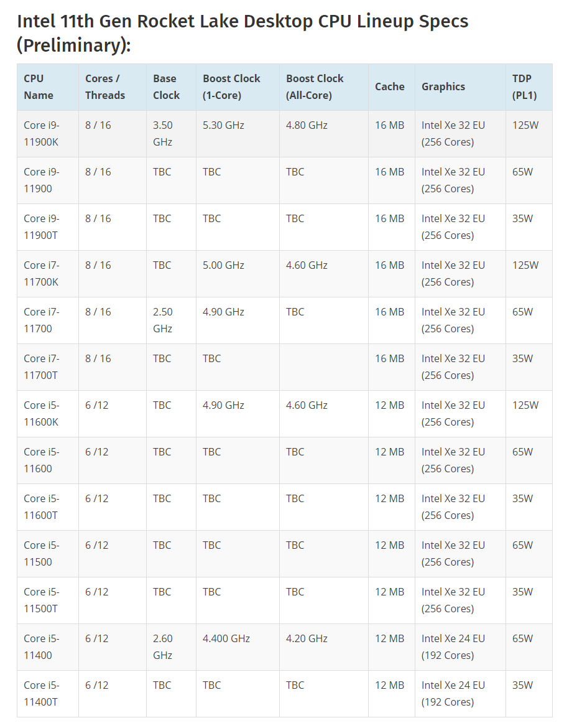Viewport: 577px width, 728px height.
Task: Click the 'Core i9-11900K' name cell
Action: coord(48,134)
